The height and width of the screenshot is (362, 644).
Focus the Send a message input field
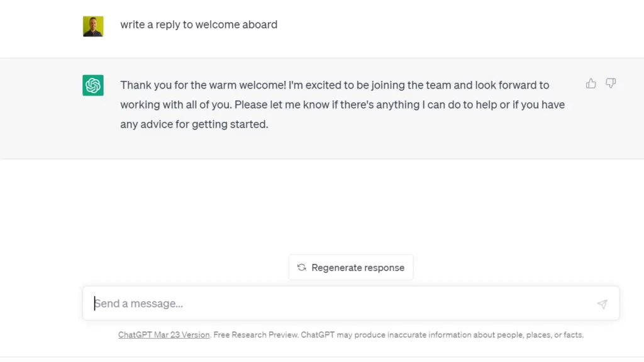[x=340, y=304]
